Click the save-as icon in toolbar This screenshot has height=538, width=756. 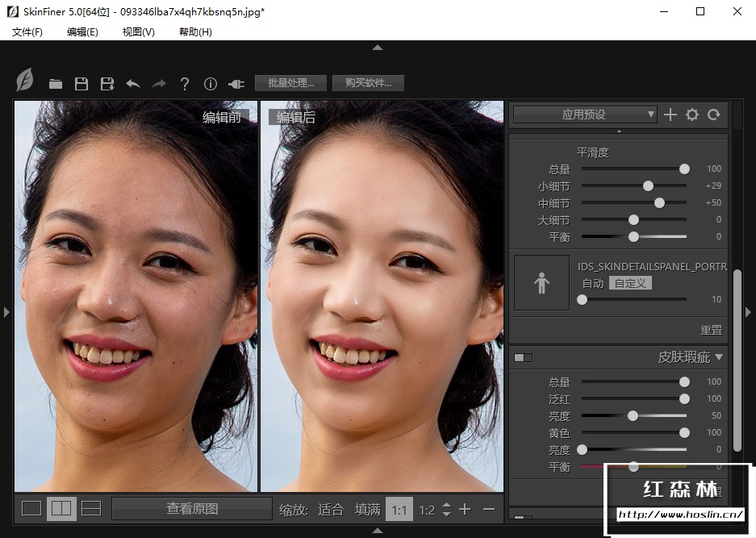coord(107,84)
